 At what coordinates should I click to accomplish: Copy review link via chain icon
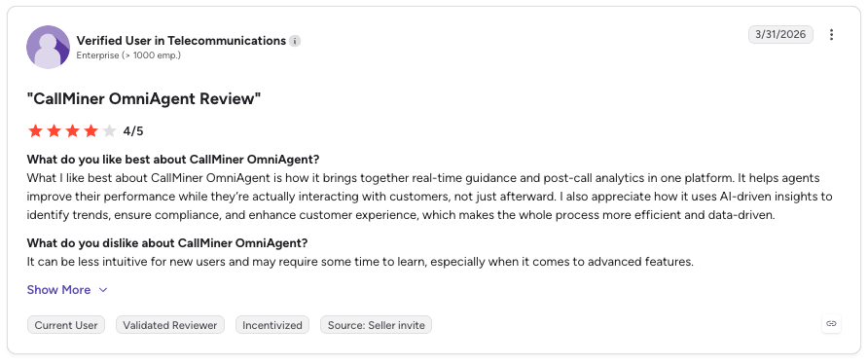coord(831,323)
